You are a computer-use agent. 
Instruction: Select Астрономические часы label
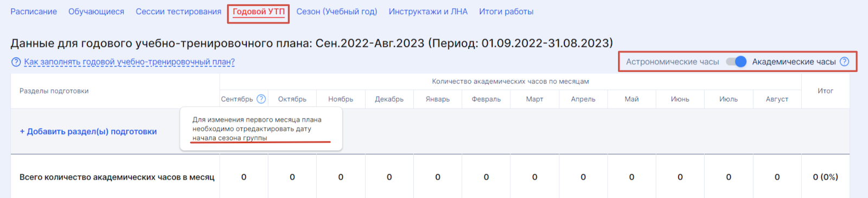(x=672, y=62)
